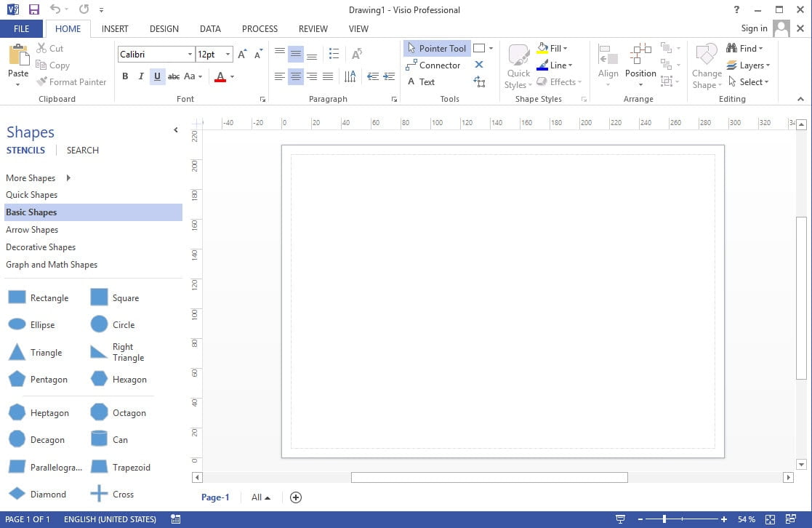
Task: Select Decorative Shapes stencil
Action: pos(93,247)
